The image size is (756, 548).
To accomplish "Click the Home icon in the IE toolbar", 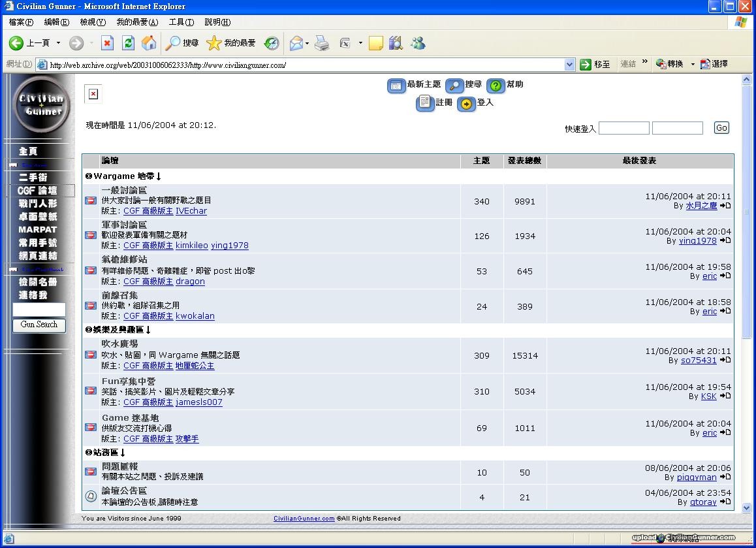I will [x=149, y=43].
